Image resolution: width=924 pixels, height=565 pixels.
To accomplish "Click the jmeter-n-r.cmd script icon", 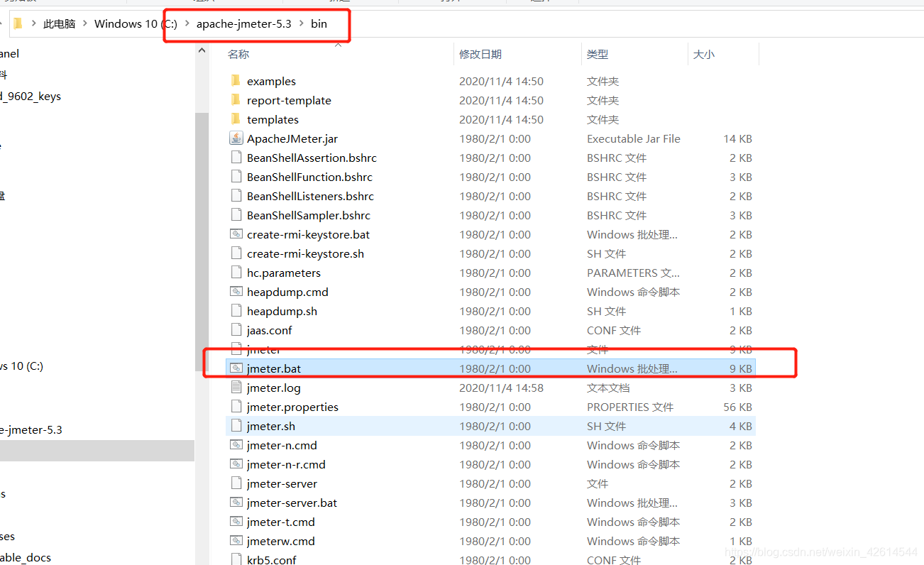I will pos(236,464).
